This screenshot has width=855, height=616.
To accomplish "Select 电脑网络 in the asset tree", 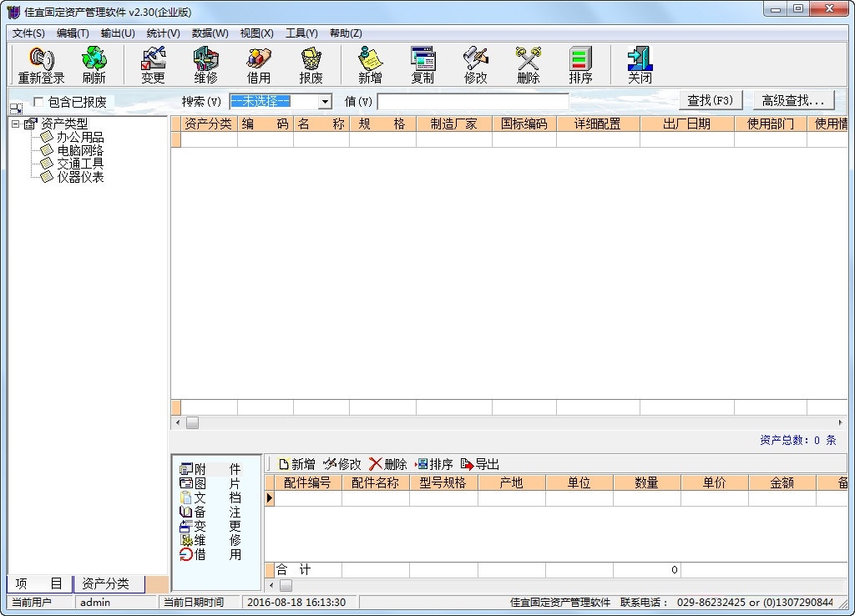I will point(80,150).
